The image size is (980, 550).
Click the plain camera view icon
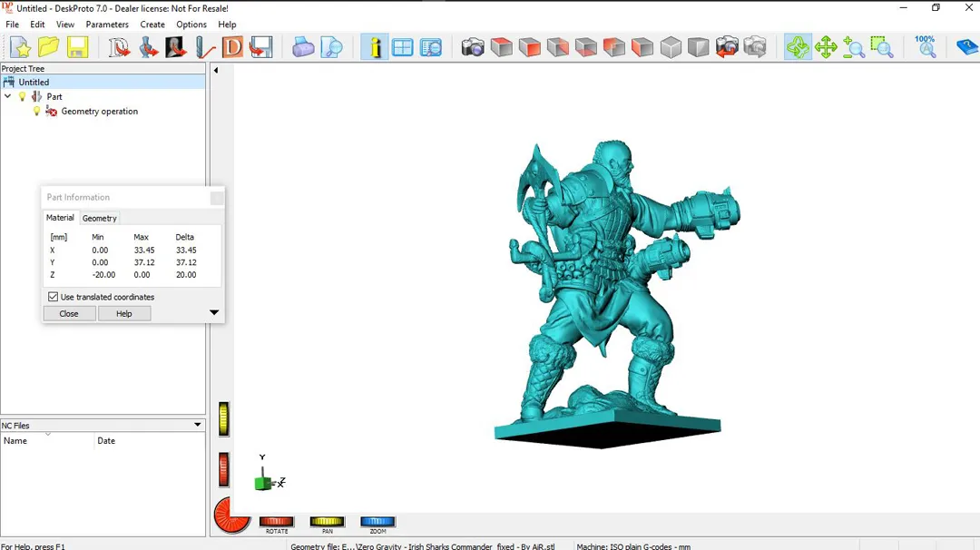(473, 47)
